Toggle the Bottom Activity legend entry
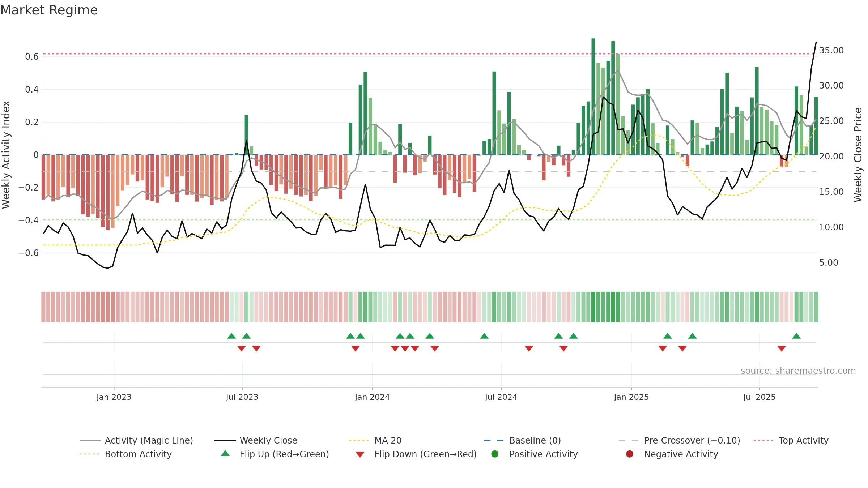The width and height of the screenshot is (868, 488). click(125, 454)
